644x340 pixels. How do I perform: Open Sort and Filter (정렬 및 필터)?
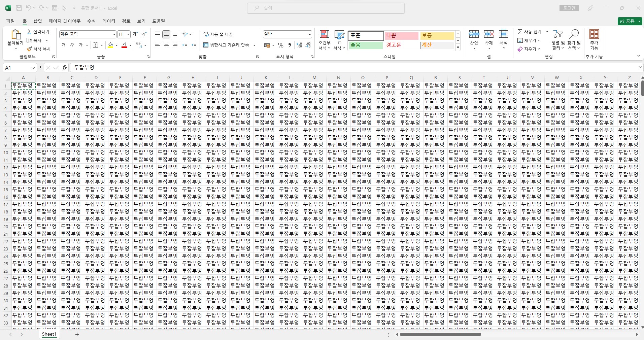point(558,40)
